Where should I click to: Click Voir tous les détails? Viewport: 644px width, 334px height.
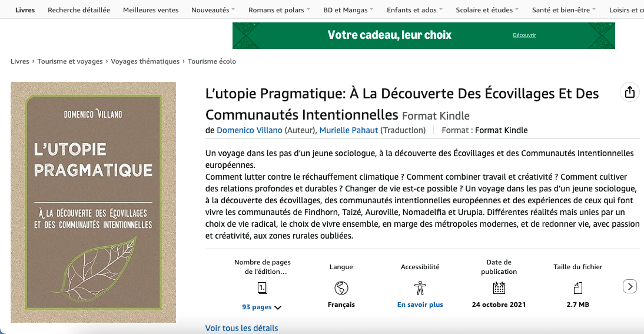(241, 328)
